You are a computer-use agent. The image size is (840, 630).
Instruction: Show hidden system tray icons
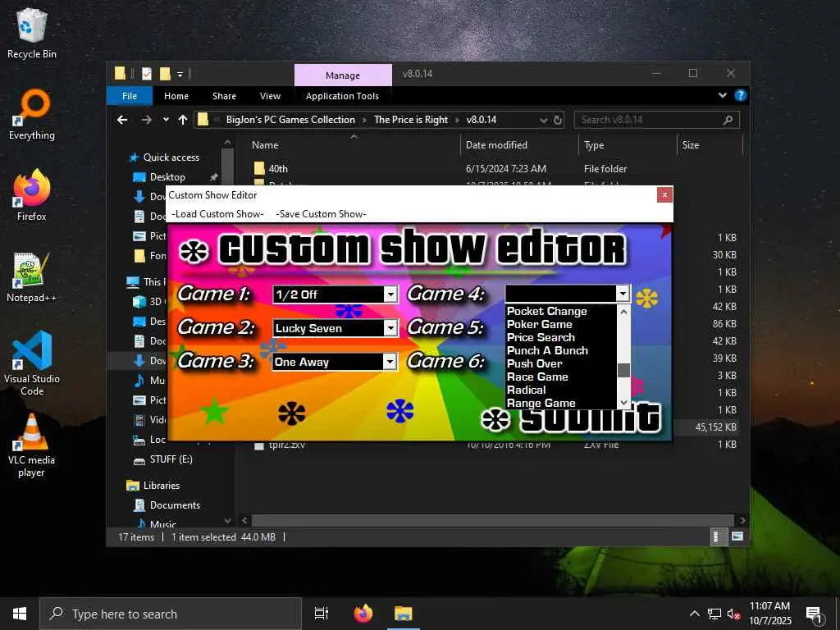[694, 614]
